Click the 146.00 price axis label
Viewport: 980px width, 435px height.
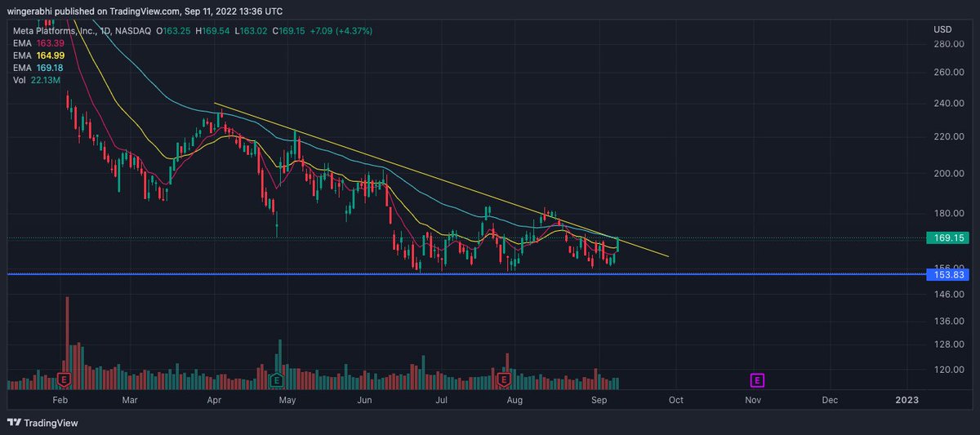[x=947, y=294]
